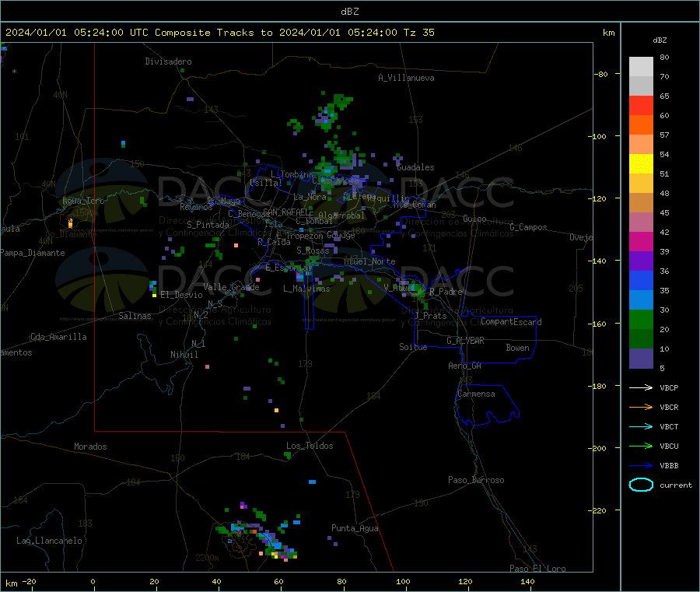Click the Guadales map label

[x=415, y=167]
